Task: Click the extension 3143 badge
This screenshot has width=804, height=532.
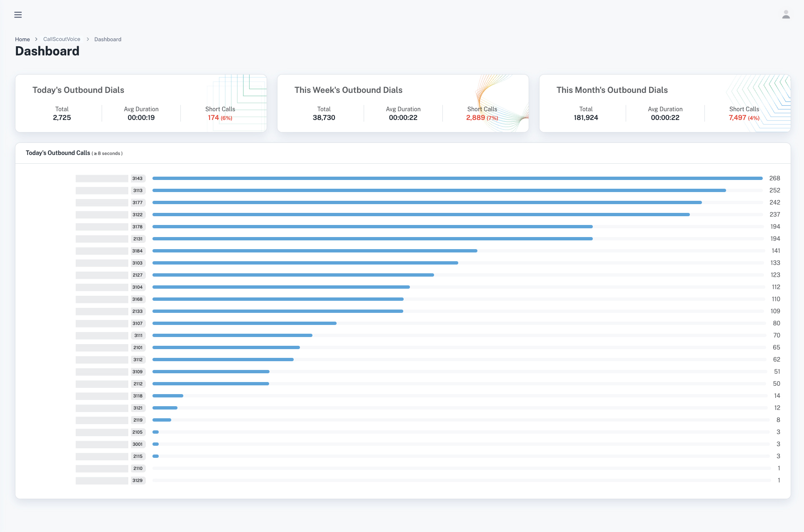Action: point(137,178)
